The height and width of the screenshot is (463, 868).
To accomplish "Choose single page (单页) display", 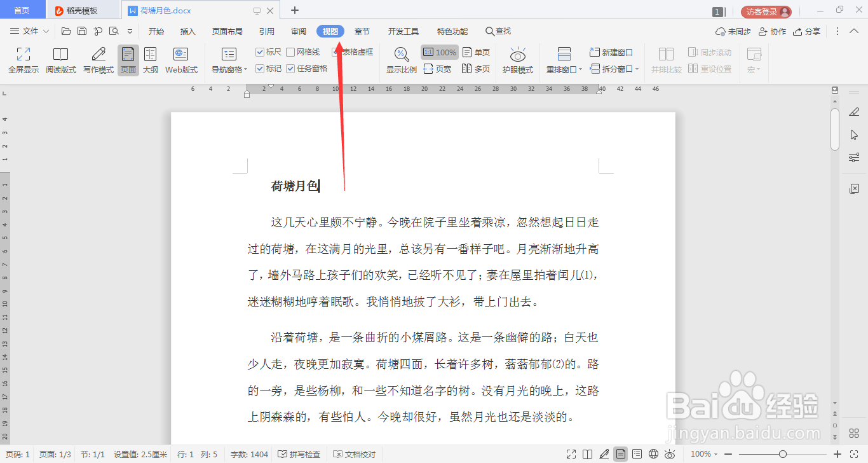I will [x=477, y=52].
